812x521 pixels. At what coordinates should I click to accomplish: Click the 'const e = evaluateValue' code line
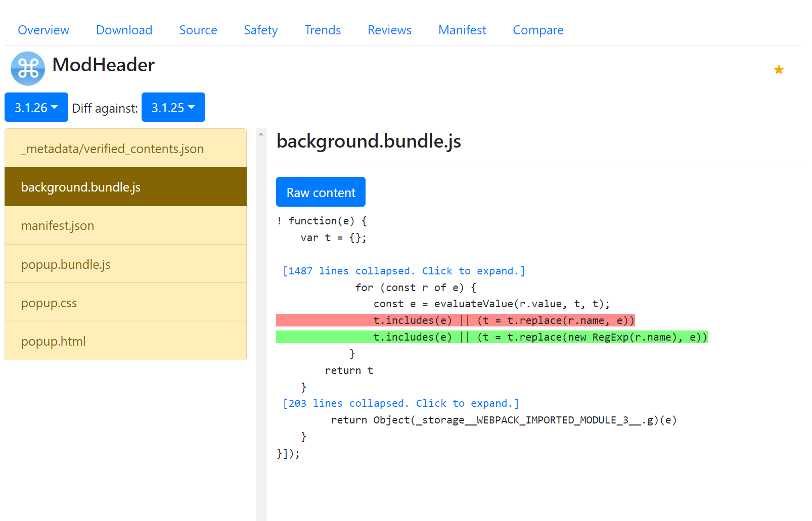pos(491,304)
